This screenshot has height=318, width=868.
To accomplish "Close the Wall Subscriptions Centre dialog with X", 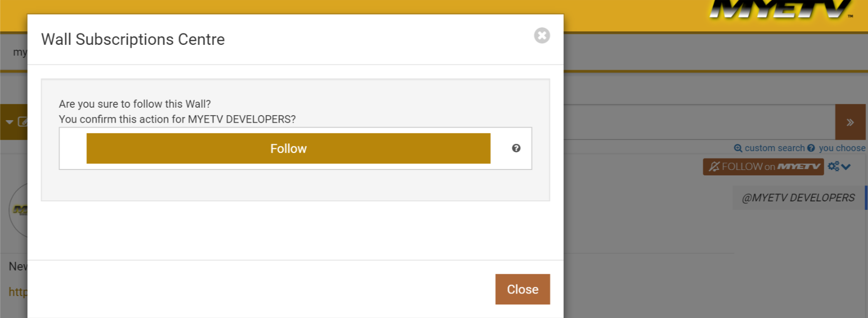I will (x=542, y=35).
